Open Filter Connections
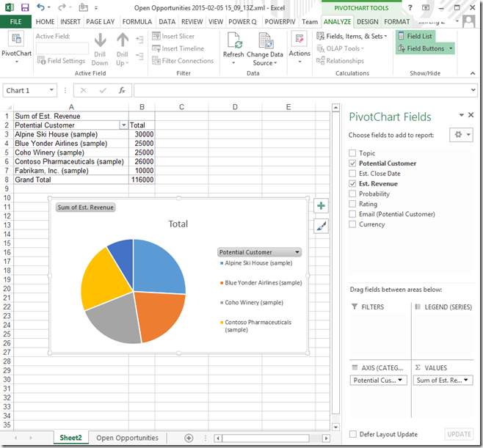483x448 pixels. pos(183,61)
